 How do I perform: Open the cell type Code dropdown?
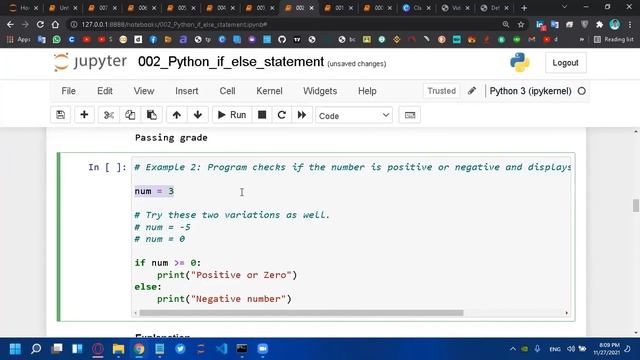(x=353, y=116)
